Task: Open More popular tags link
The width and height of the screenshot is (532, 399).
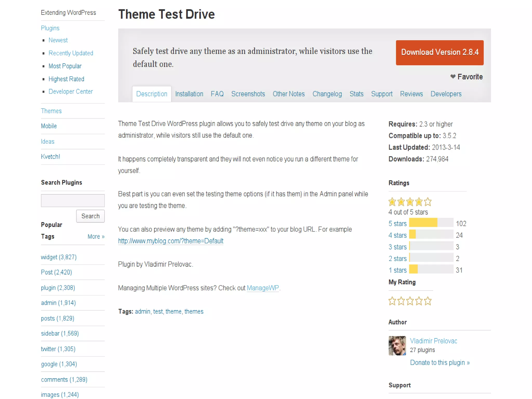Action: point(96,236)
